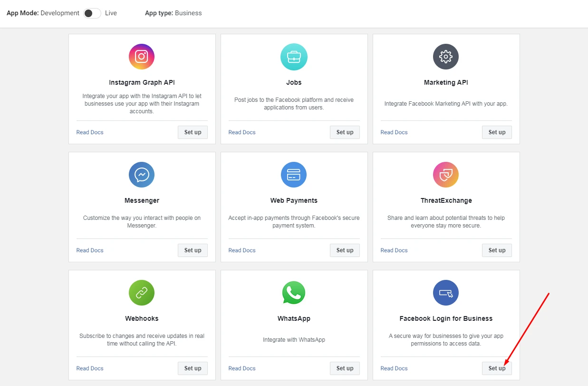The height and width of the screenshot is (386, 588).
Task: Open Read Docs for ThreatExchange
Action: [x=394, y=250]
